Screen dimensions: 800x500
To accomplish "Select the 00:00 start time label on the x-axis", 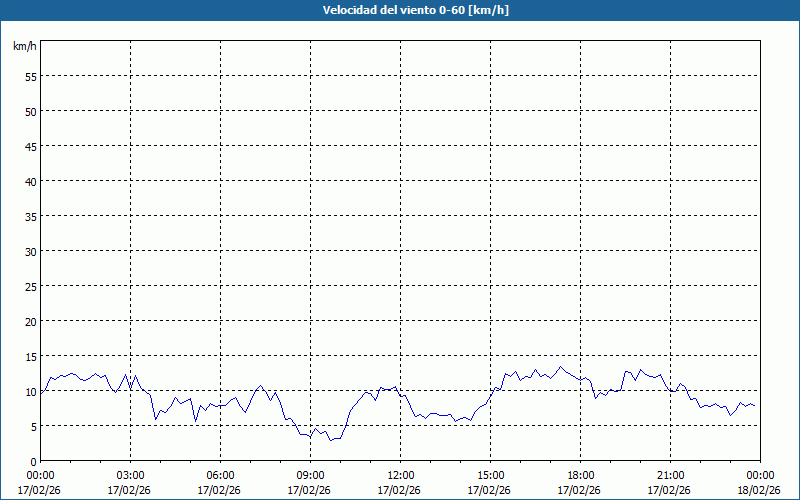I will [x=40, y=475].
